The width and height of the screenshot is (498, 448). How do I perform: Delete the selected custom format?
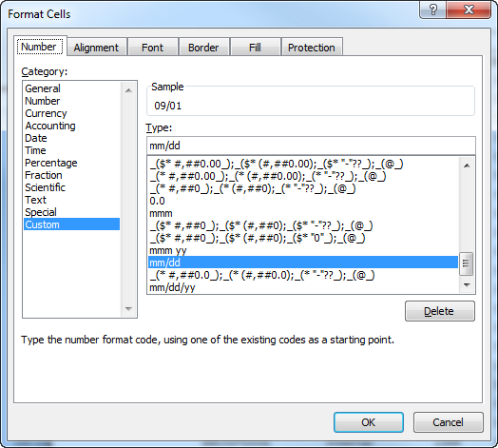pyautogui.click(x=440, y=311)
